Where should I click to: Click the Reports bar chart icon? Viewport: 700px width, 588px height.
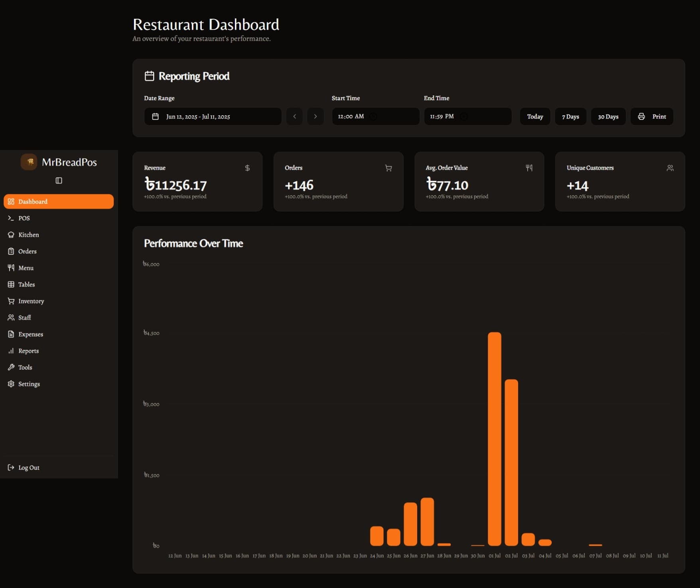[x=11, y=351]
